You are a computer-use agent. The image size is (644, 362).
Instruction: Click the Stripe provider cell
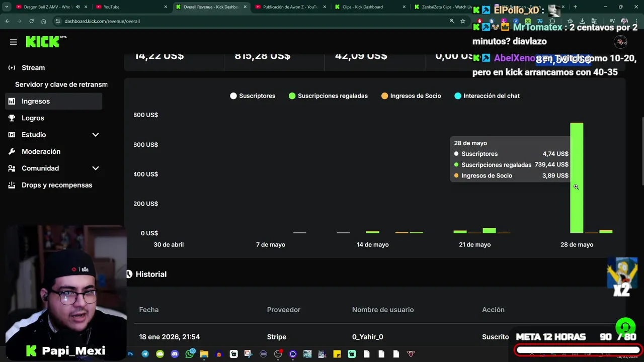(x=277, y=337)
